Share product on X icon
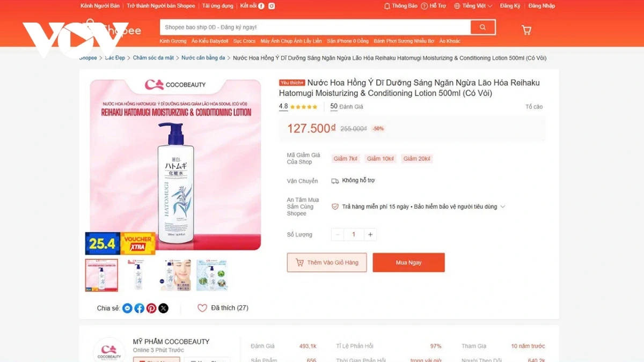The image size is (644, 362). (163, 308)
